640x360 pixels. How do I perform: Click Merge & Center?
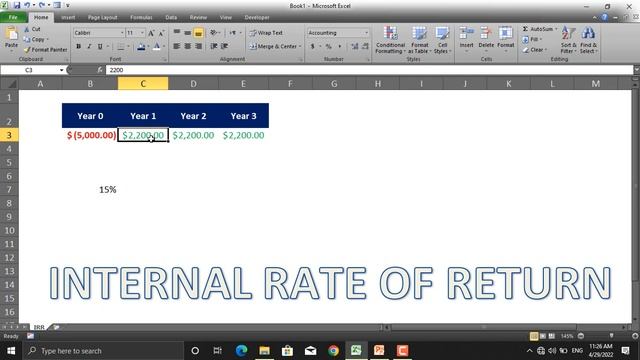(x=273, y=47)
